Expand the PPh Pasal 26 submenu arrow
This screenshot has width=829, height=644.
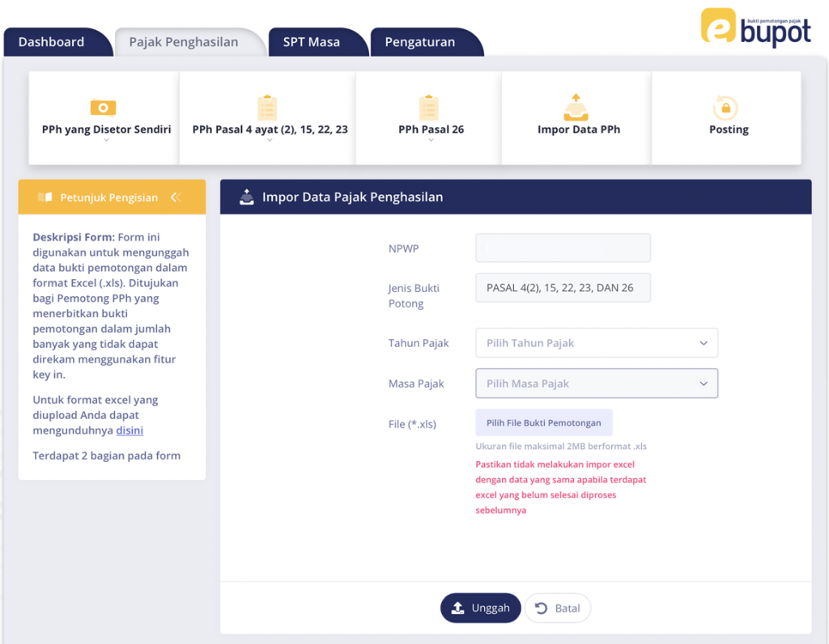click(431, 141)
